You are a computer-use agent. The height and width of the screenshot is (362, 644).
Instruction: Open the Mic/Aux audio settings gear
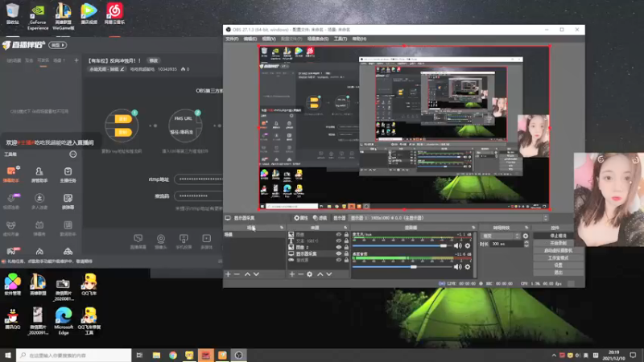[x=468, y=246]
